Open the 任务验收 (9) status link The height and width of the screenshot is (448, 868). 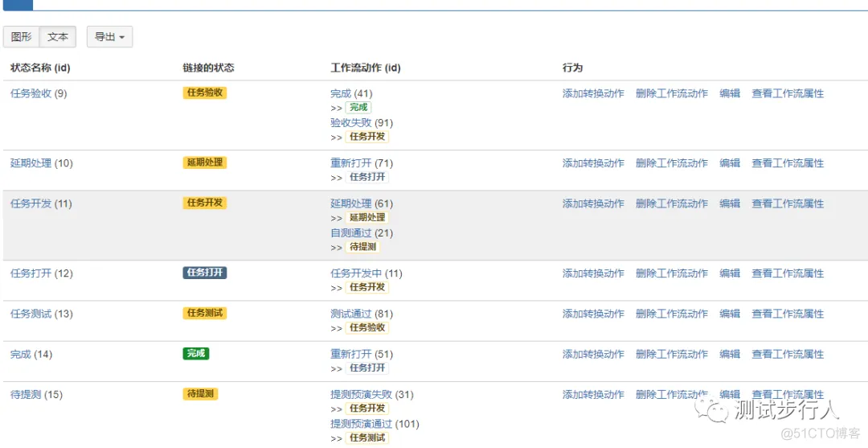pos(39,93)
